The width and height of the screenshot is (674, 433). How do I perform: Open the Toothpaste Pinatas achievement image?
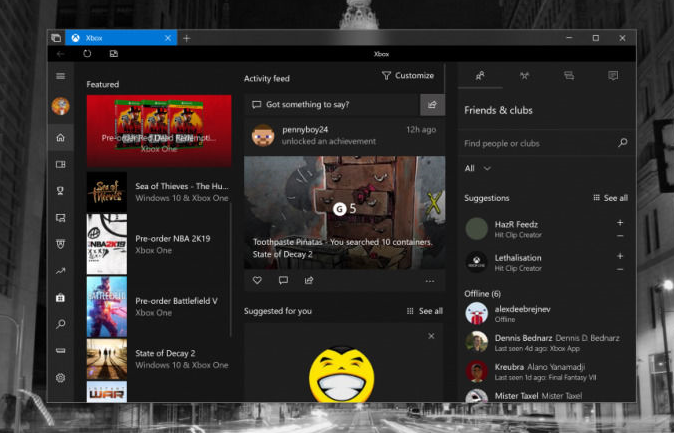click(345, 212)
